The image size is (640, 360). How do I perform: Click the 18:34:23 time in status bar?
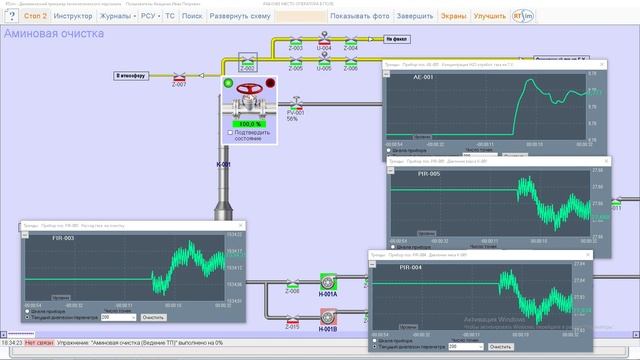pos(12,343)
